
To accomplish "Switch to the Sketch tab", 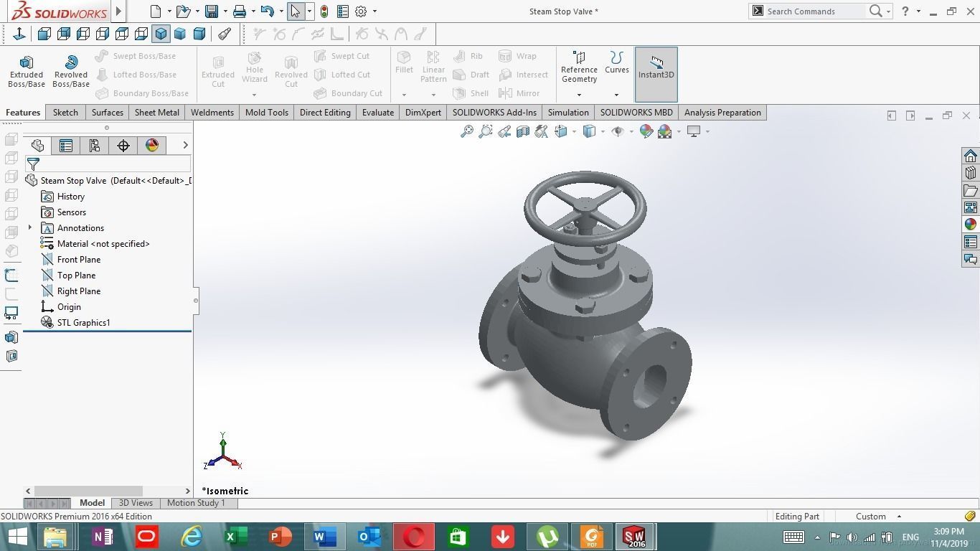I will pyautogui.click(x=65, y=113).
